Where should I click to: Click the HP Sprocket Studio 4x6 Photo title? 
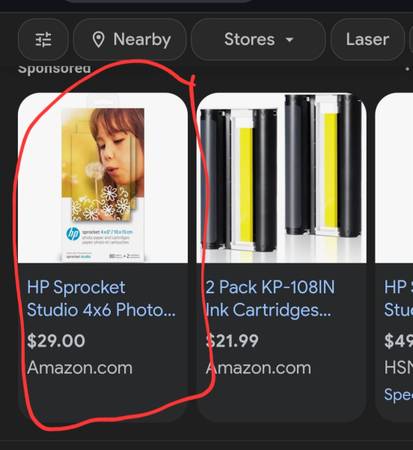[101, 299]
